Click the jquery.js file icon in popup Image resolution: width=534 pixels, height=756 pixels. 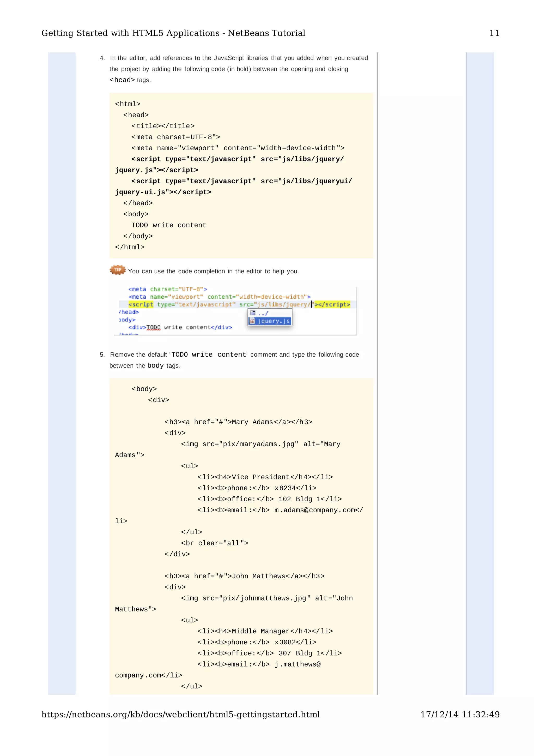pyautogui.click(x=252, y=321)
